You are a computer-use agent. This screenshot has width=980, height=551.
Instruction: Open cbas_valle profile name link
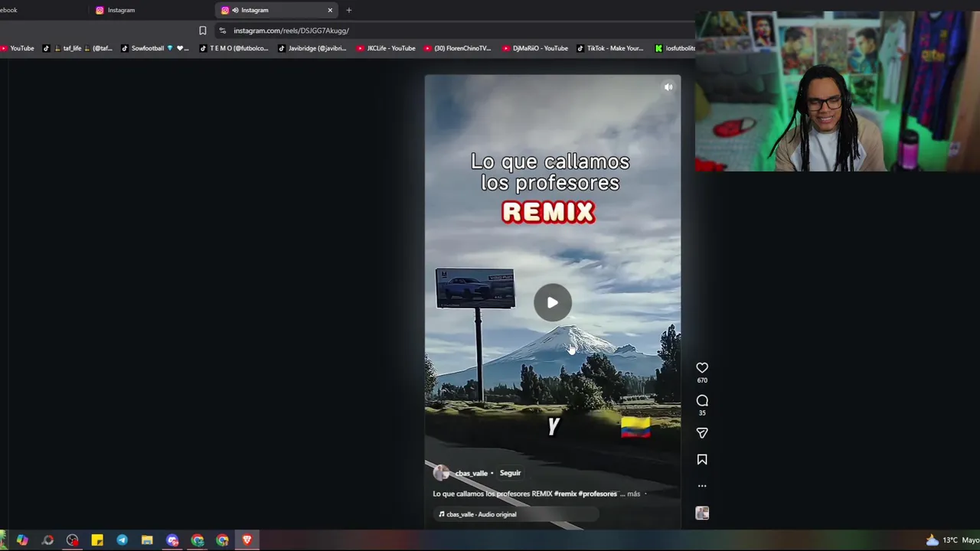[x=472, y=473]
